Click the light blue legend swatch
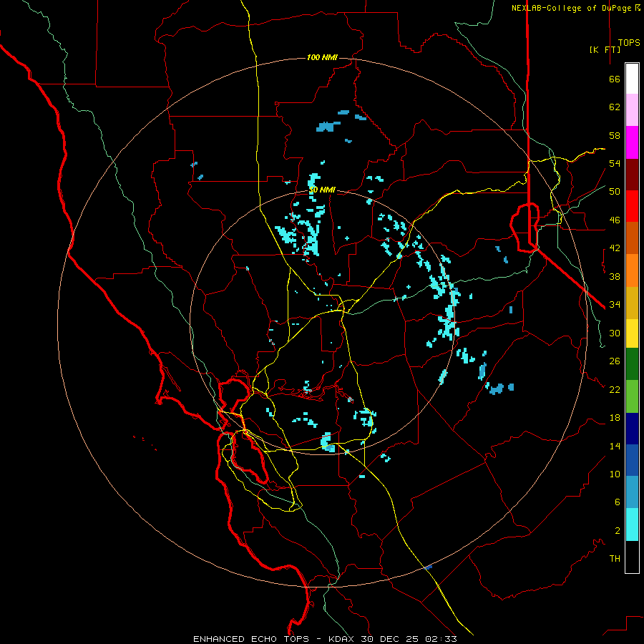The height and width of the screenshot is (644, 644). (632, 492)
